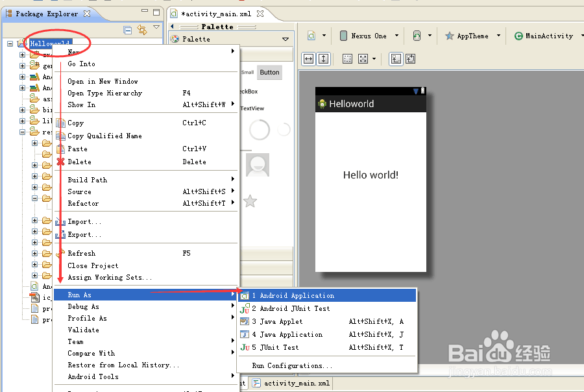Screen dimensions: 584x392
Task: Click the margins layout icon
Action: [347, 59]
